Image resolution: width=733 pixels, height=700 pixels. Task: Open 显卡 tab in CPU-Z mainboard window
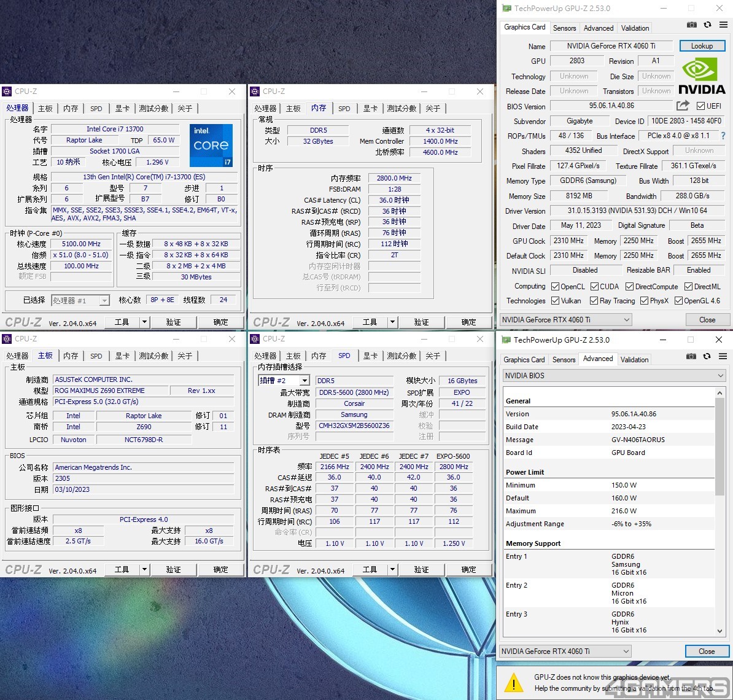(x=123, y=356)
